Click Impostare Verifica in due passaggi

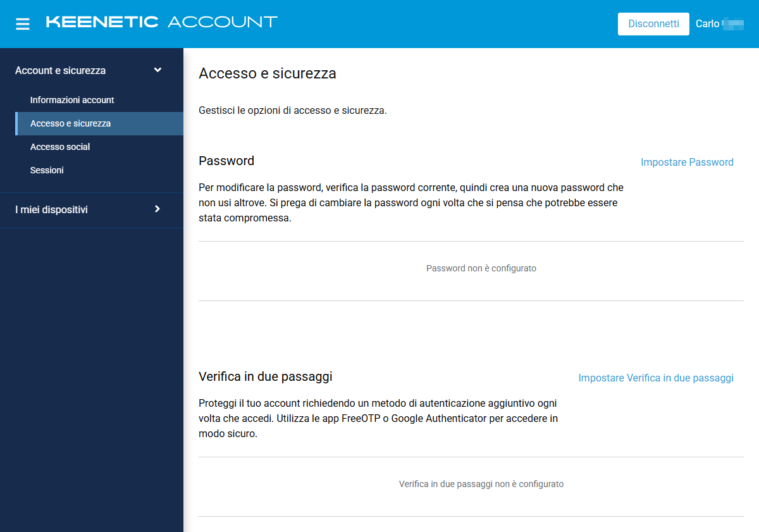[656, 378]
